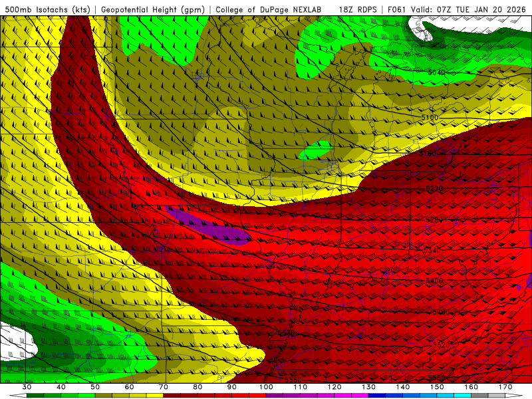Click the 110 kt value on the color scale
The width and height of the screenshot is (532, 399).
pos(301,387)
